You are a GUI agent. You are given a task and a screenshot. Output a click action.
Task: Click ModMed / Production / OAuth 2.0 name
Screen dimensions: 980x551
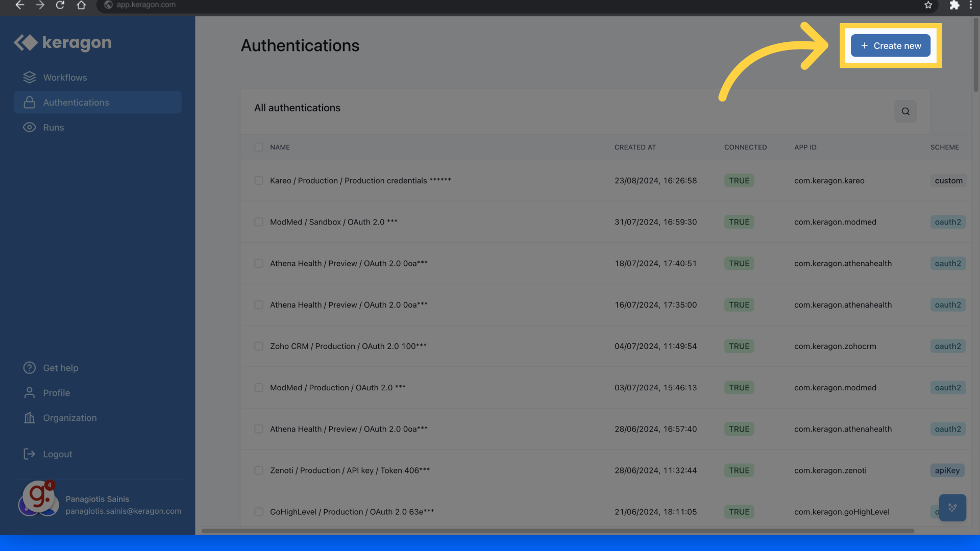point(338,388)
